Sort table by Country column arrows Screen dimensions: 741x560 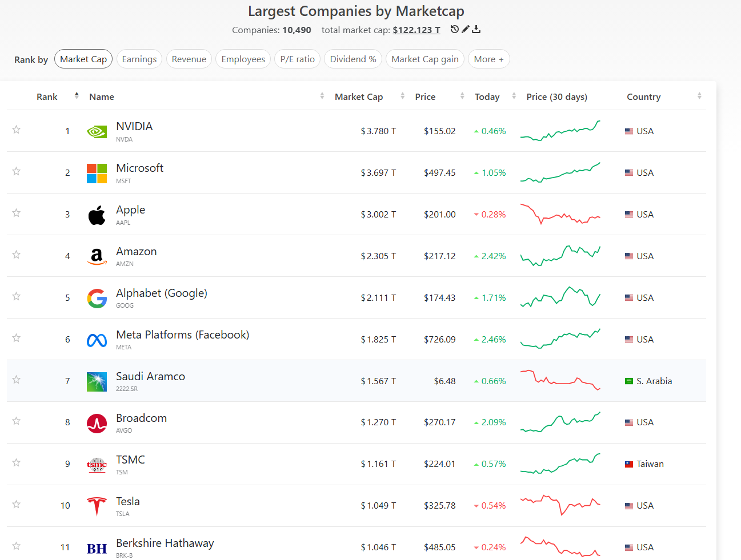pos(699,96)
